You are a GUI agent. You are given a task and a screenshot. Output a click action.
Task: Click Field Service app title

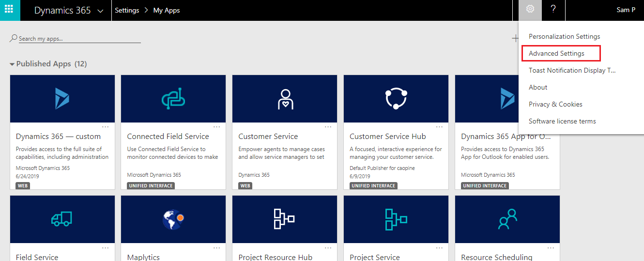(37, 258)
